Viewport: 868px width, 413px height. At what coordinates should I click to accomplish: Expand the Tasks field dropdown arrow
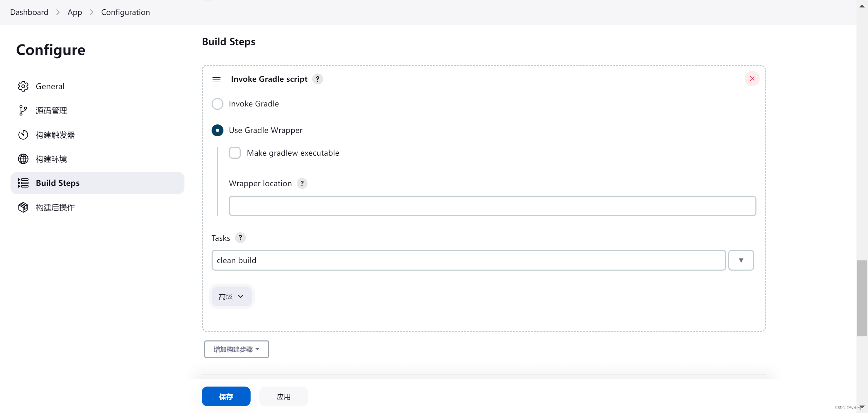tap(741, 260)
